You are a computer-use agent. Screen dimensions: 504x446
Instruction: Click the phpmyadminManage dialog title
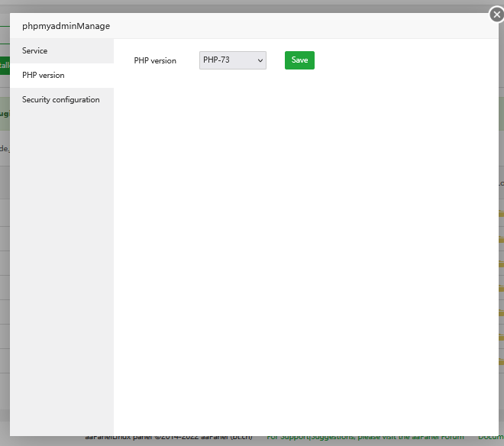pos(66,26)
